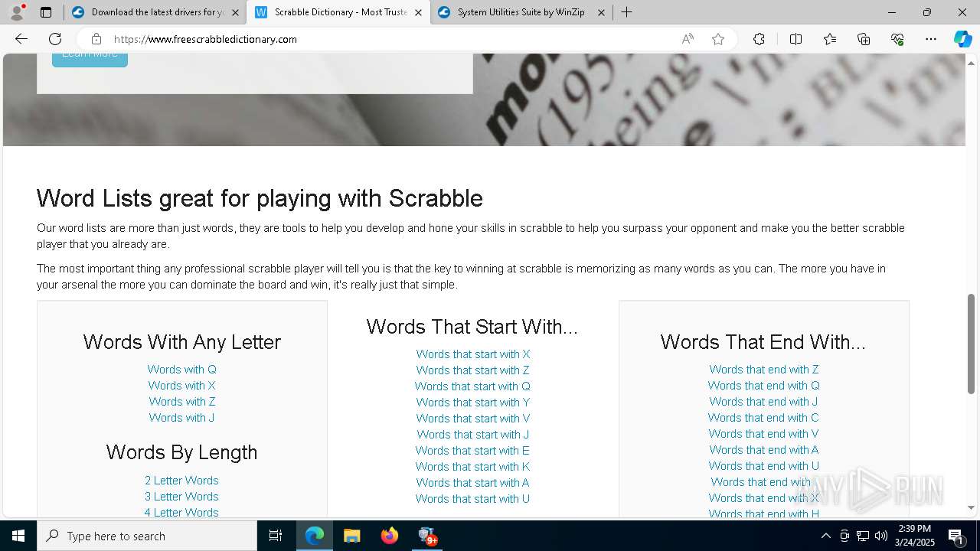Image resolution: width=980 pixels, height=551 pixels.
Task: Open Words with X link
Action: point(182,386)
